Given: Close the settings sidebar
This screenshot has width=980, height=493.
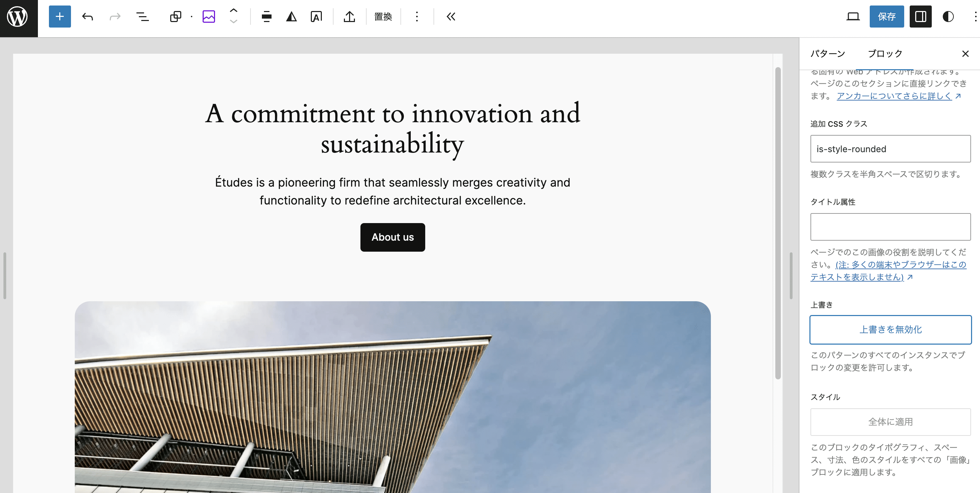Looking at the screenshot, I should [965, 54].
